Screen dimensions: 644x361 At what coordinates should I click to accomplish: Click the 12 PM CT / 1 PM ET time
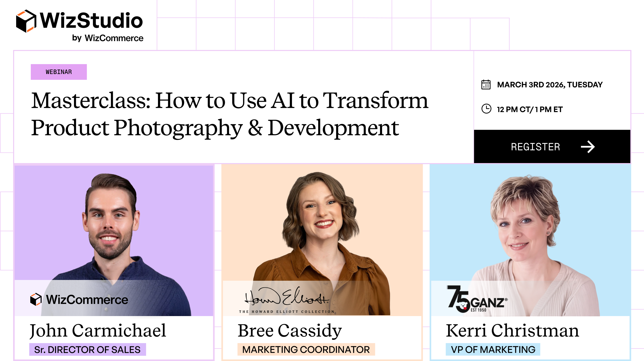click(x=530, y=109)
